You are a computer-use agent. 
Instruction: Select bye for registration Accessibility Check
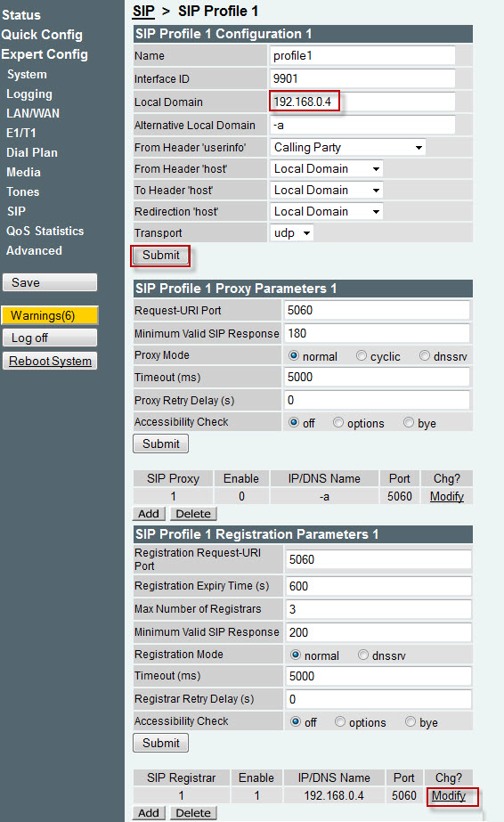point(411,722)
